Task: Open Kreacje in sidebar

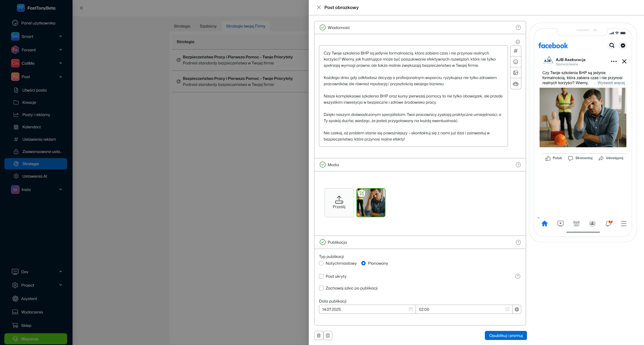Action: coord(36,102)
